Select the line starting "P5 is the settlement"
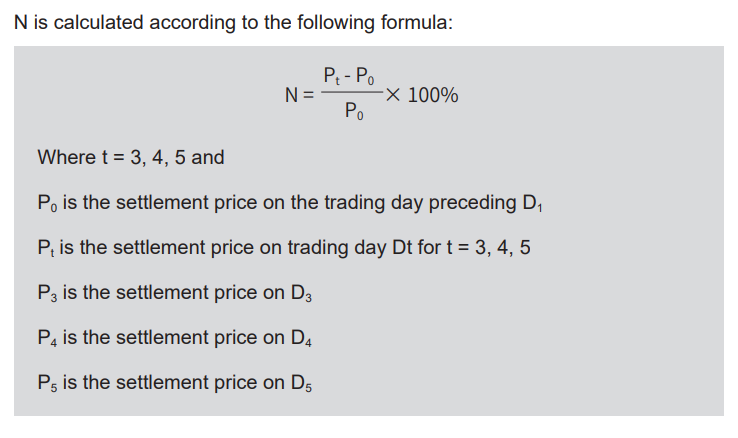This screenshot has height=438, width=738. click(176, 383)
